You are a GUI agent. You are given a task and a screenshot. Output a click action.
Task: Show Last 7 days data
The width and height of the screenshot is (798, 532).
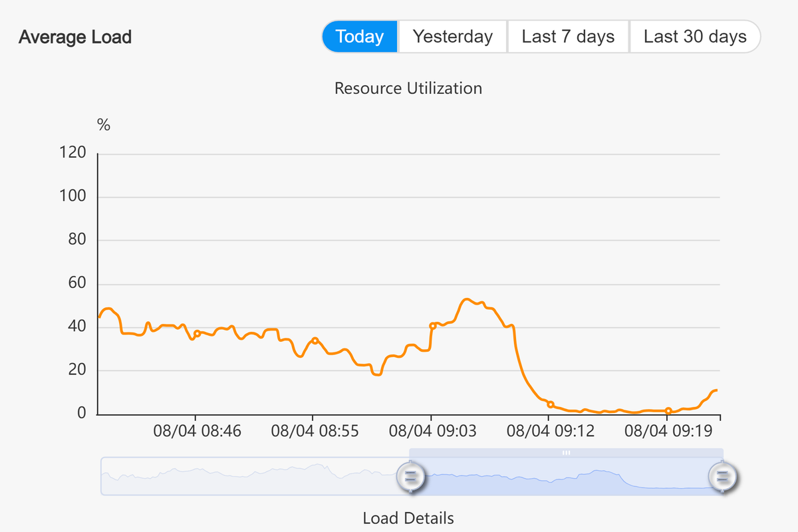coord(568,37)
